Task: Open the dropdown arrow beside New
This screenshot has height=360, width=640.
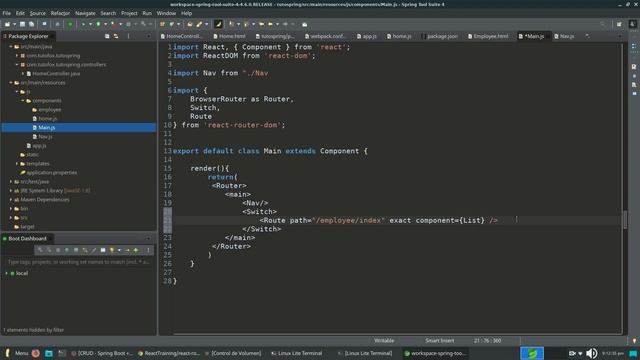Action: tap(14, 24)
